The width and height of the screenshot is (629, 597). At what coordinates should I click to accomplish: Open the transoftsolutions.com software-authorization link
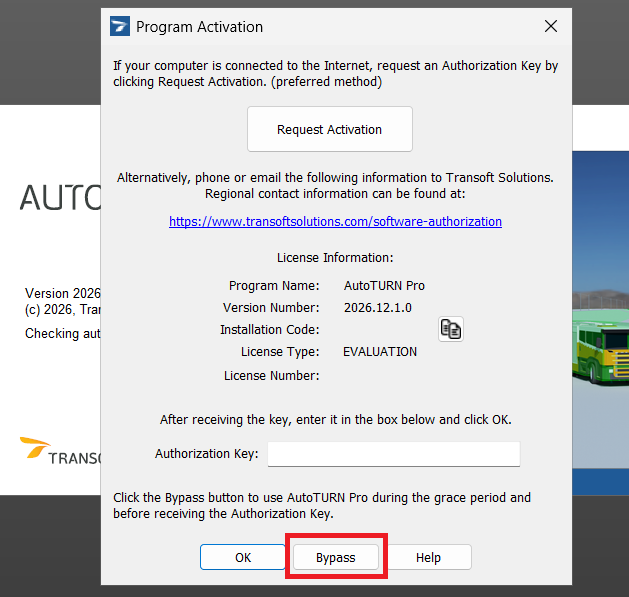click(335, 221)
